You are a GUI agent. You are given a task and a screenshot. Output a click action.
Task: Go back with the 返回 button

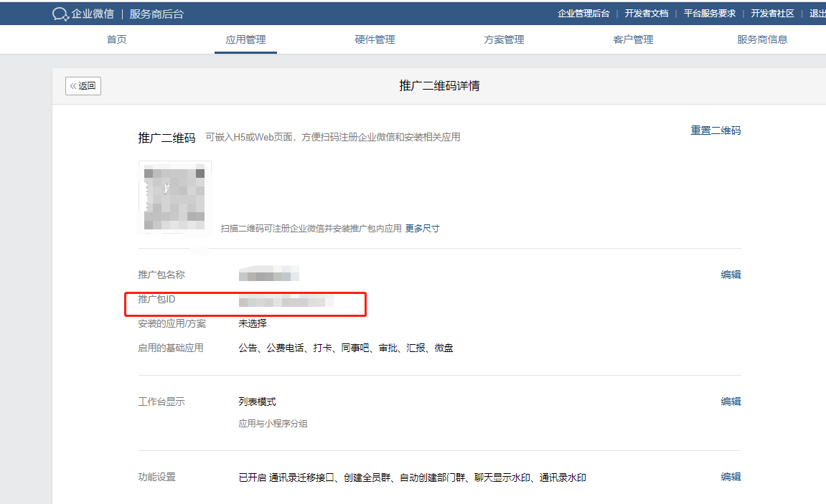(x=83, y=86)
